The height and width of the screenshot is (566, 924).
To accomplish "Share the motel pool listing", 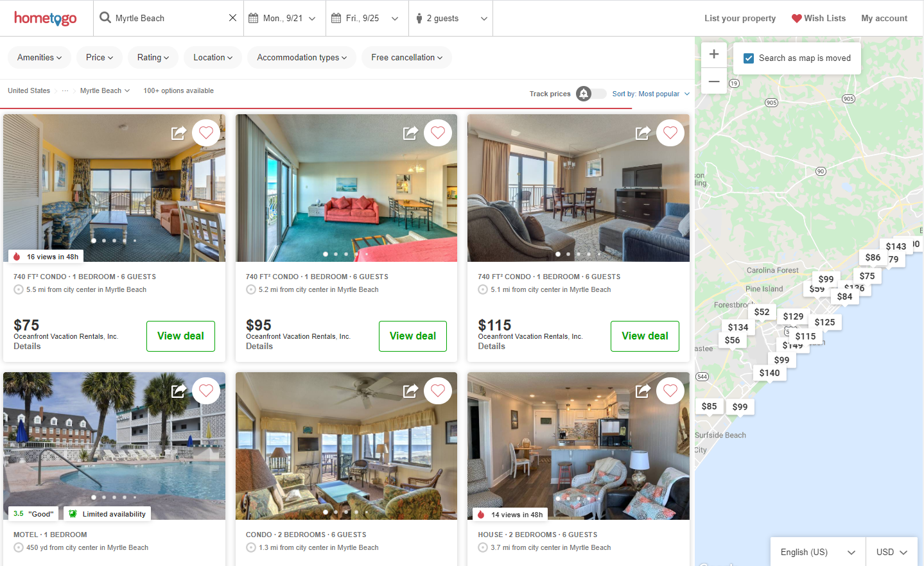I will pyautogui.click(x=179, y=391).
